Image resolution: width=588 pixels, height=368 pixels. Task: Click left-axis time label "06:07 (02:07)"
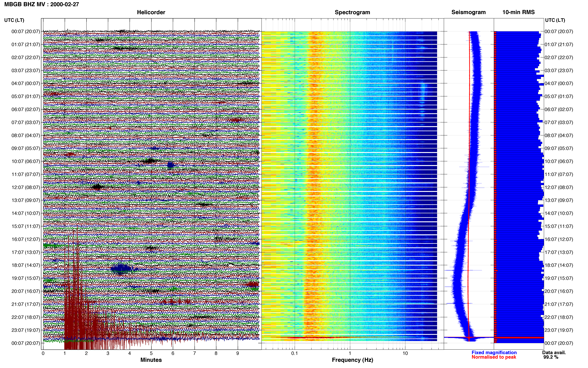[x=26, y=109]
